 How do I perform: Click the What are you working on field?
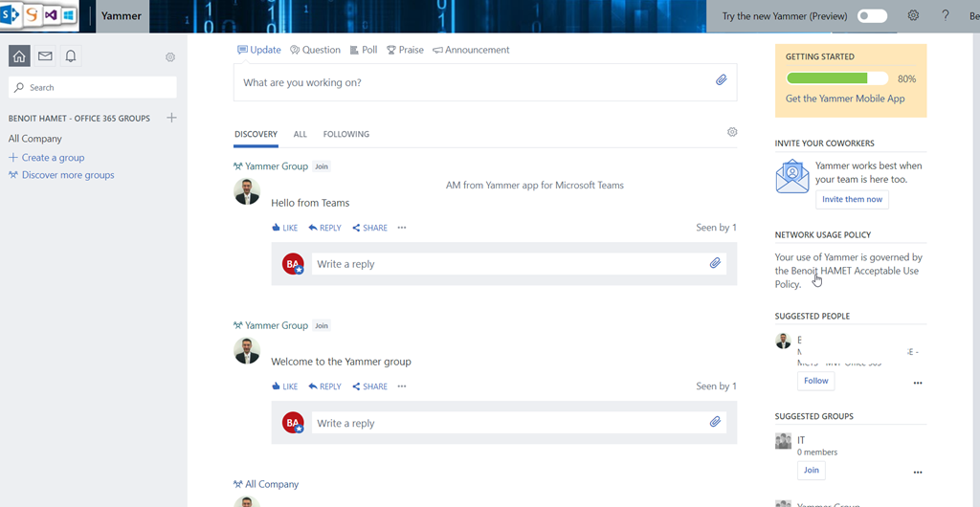(x=469, y=82)
